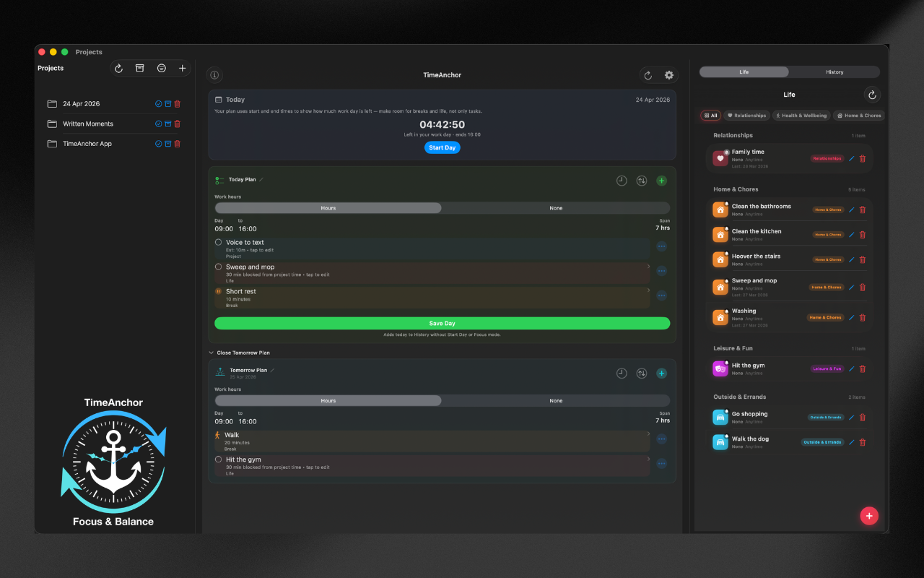
Task: Click the refresh icon next to the settings gear
Action: tap(648, 75)
